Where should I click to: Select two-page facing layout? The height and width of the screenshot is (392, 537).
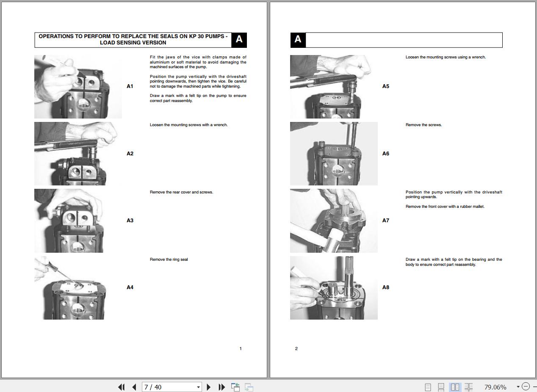pos(455,387)
